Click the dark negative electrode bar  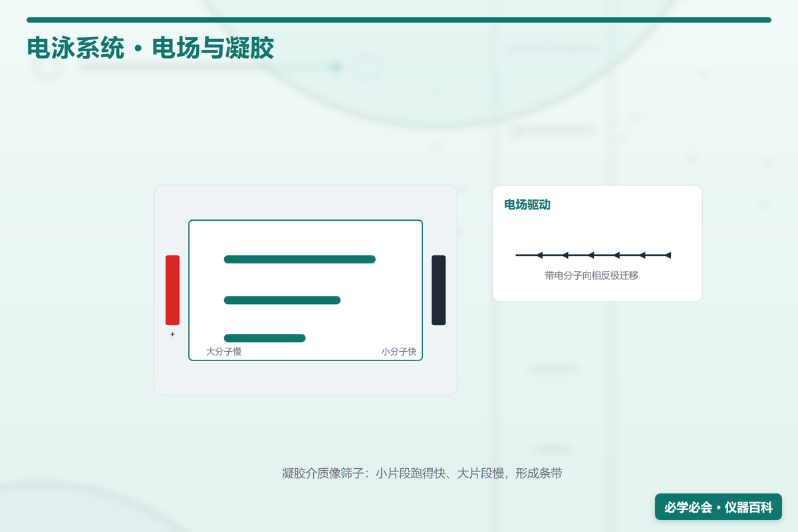click(x=438, y=290)
